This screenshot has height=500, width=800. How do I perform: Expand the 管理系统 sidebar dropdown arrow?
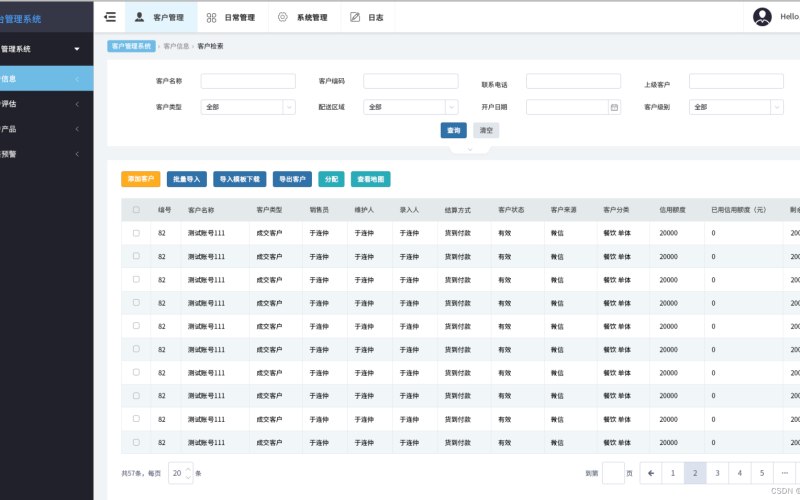coord(77,49)
